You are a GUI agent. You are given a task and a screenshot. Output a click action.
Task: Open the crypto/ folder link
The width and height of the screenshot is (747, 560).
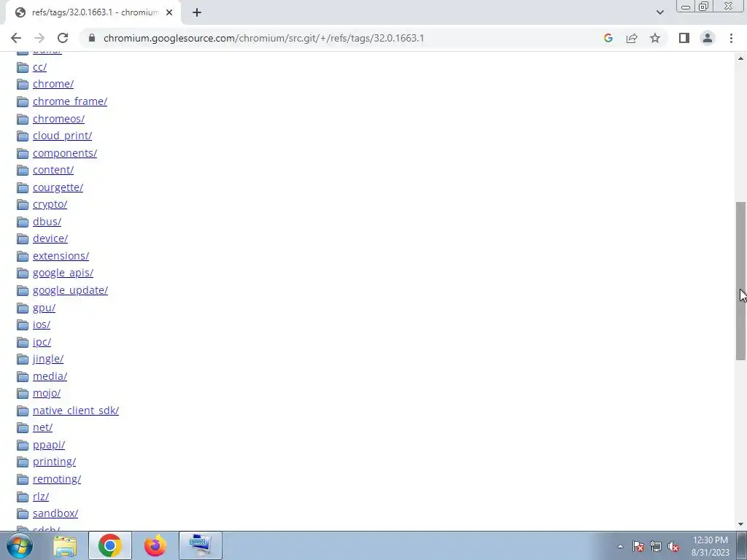tap(50, 204)
